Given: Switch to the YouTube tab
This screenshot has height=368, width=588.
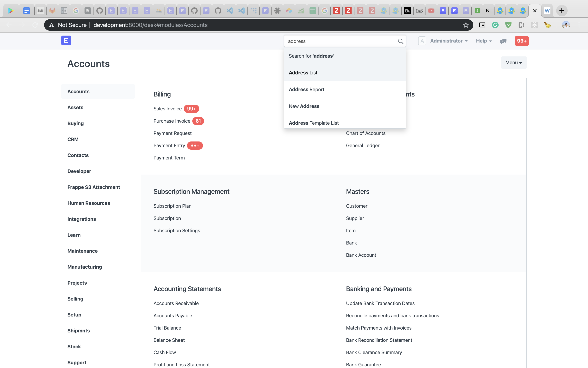Looking at the screenshot, I should click(431, 11).
